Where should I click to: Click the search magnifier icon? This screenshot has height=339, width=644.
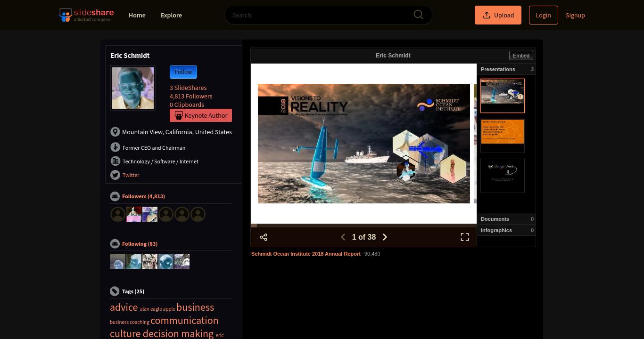point(418,15)
